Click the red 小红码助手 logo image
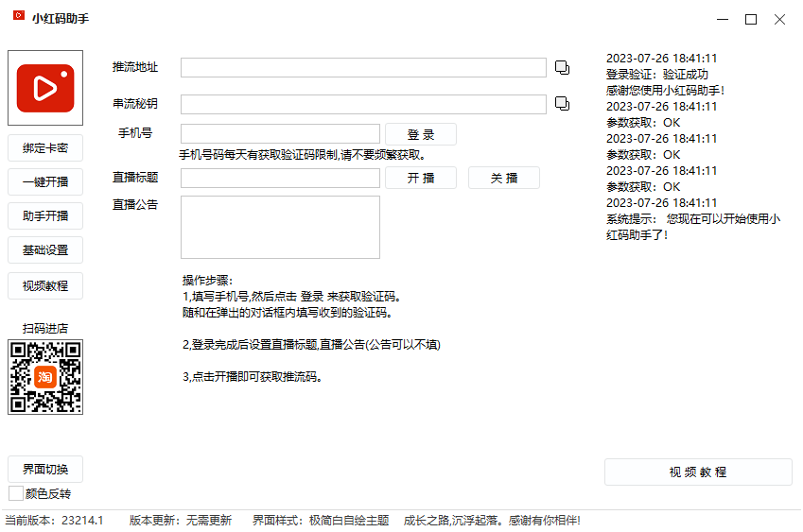This screenshot has width=803, height=532. pyautogui.click(x=44, y=88)
